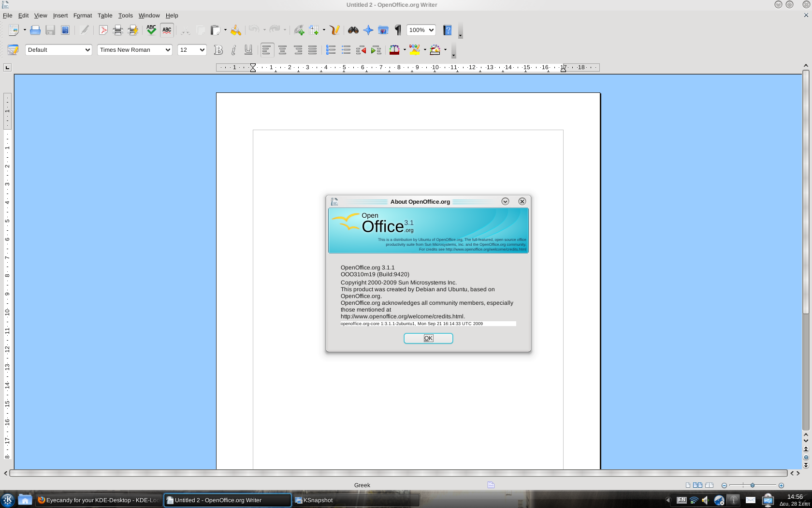Toggle Numbering list icon
This screenshot has height=508, width=812.
point(331,50)
